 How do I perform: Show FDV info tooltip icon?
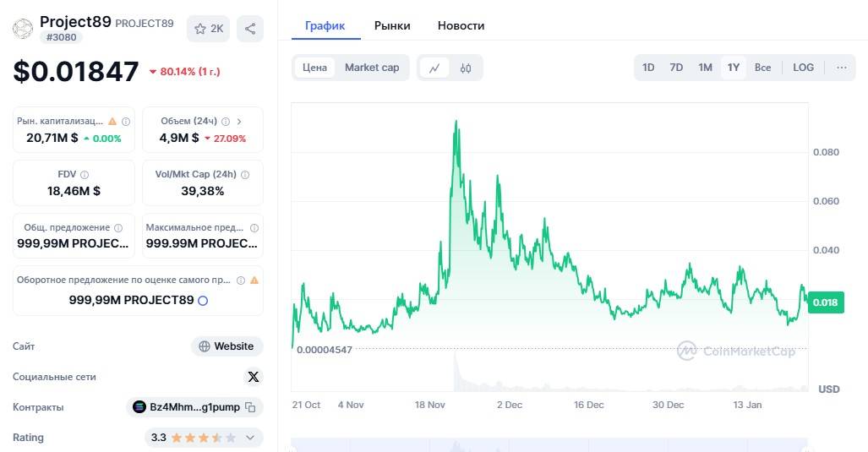click(x=85, y=174)
